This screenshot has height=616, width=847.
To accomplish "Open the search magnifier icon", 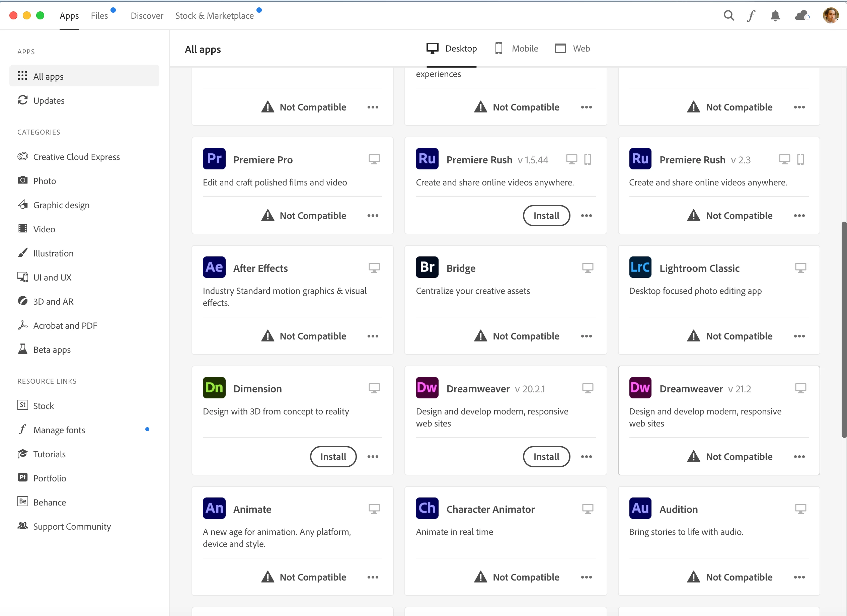I will [x=728, y=16].
